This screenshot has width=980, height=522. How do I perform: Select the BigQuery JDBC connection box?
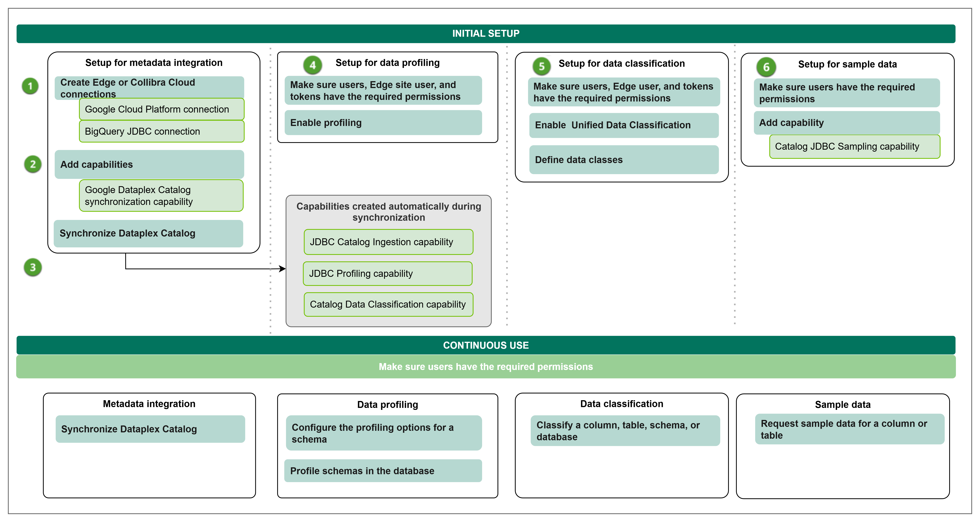pyautogui.click(x=162, y=132)
